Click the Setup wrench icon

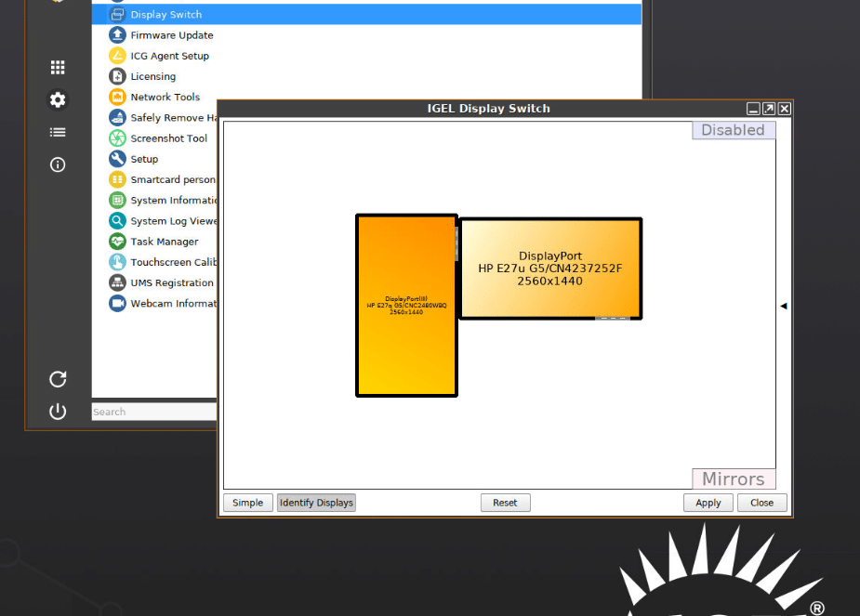pyautogui.click(x=117, y=159)
